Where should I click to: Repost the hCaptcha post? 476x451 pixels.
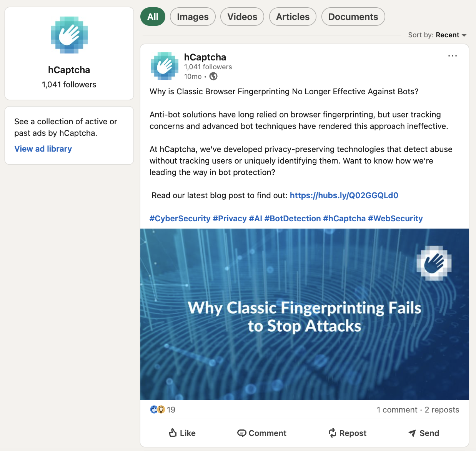348,433
